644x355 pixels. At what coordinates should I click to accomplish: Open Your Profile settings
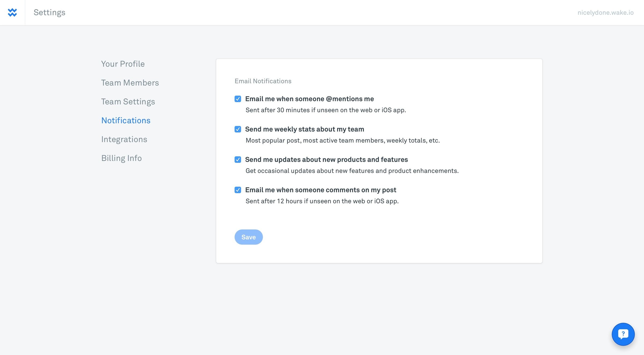(123, 64)
